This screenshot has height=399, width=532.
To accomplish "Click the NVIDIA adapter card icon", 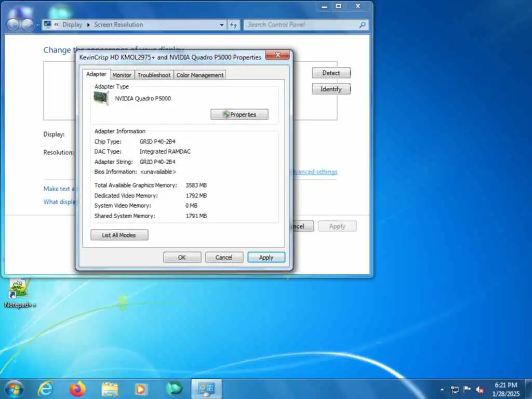I will (x=101, y=98).
